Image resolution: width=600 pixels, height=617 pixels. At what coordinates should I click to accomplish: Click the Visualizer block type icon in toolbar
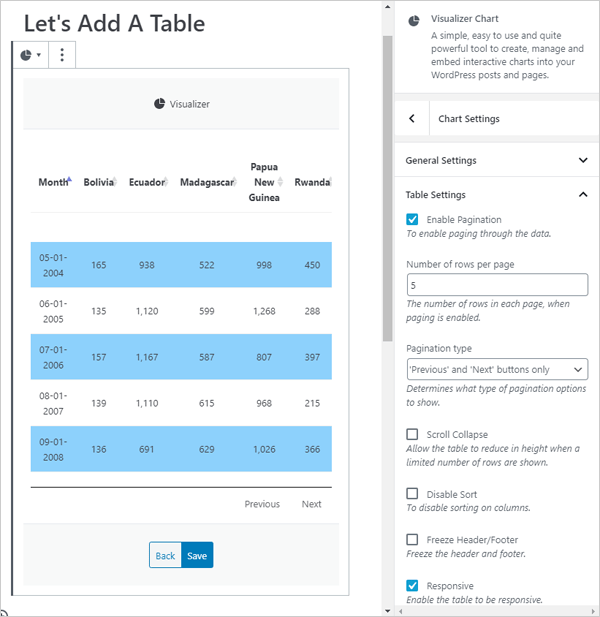[30, 55]
